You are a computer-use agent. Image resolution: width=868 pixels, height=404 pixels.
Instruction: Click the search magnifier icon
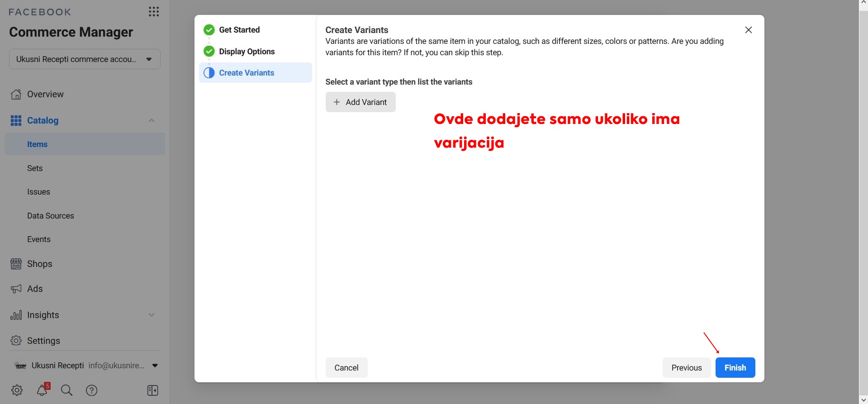(x=66, y=390)
